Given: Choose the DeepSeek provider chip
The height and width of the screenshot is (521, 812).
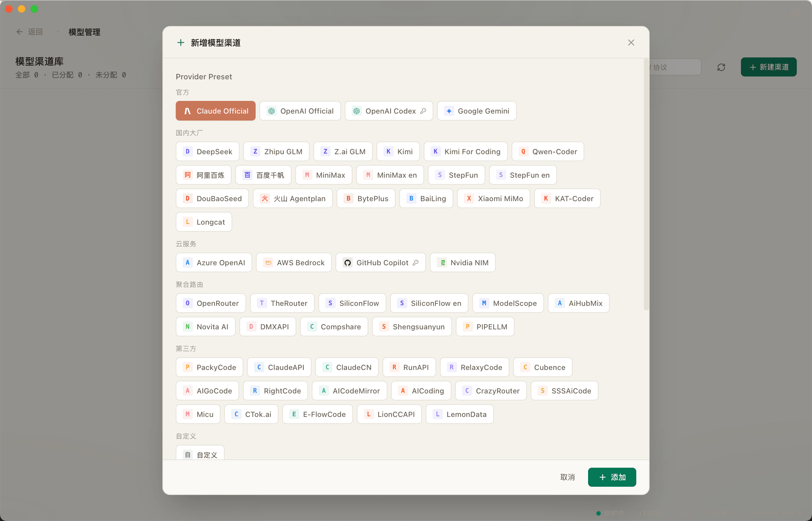Looking at the screenshot, I should tap(207, 152).
